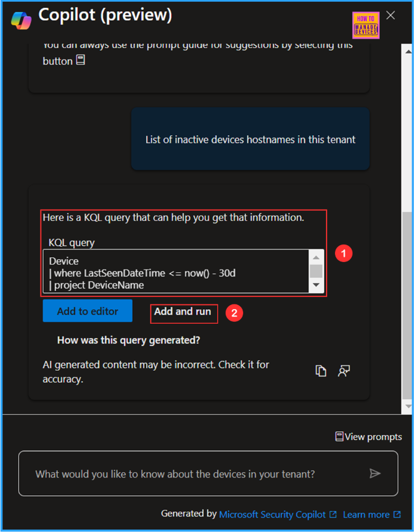
Task: Click the 'AI generated content may be incorrect' notice
Action: click(x=156, y=371)
